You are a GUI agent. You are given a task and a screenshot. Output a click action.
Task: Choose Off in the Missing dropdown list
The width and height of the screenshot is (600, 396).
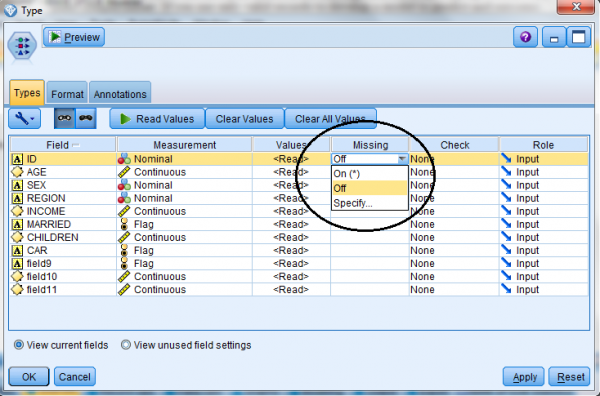pyautogui.click(x=369, y=188)
